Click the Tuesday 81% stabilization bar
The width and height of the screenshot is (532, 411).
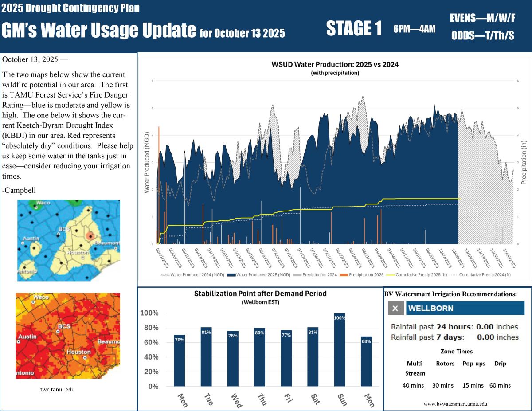[206, 356]
